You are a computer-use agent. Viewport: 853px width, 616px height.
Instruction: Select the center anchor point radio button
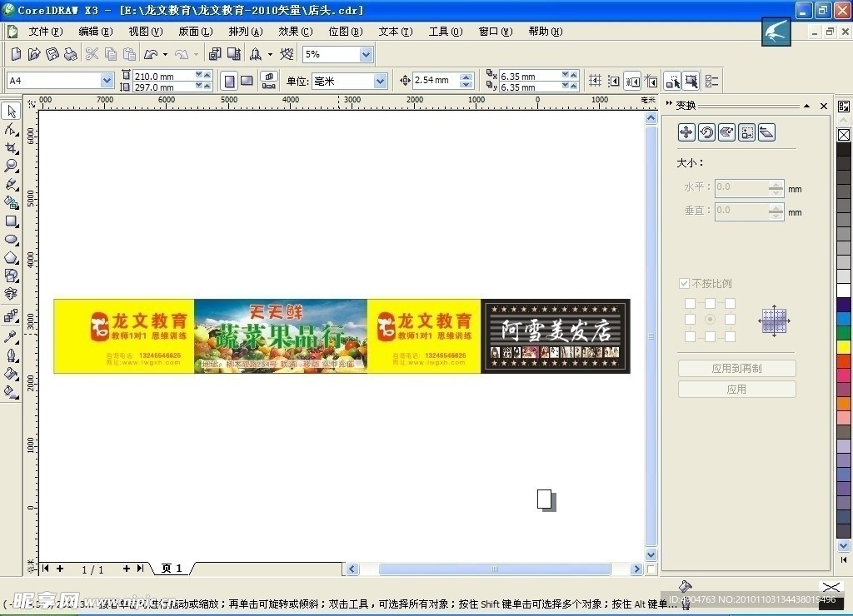coord(710,320)
